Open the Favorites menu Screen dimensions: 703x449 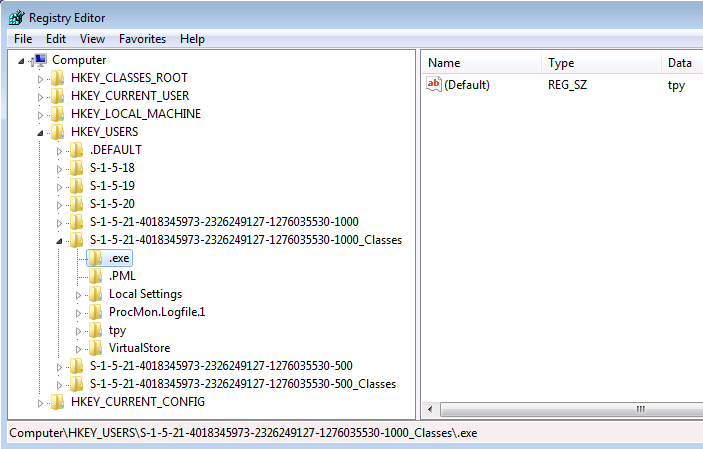(x=142, y=39)
